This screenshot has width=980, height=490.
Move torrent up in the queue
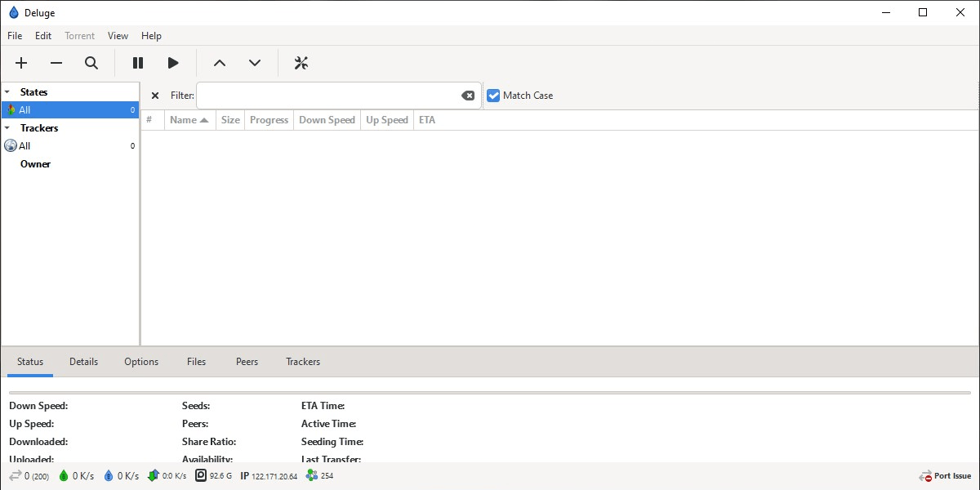219,63
